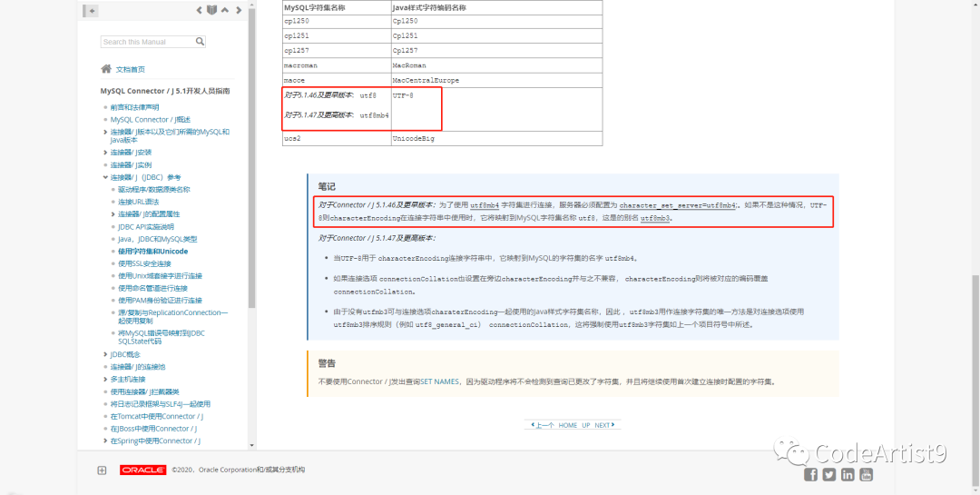The height and width of the screenshot is (495, 980).
Task: Click the 笔记 note heading
Action: click(x=327, y=186)
